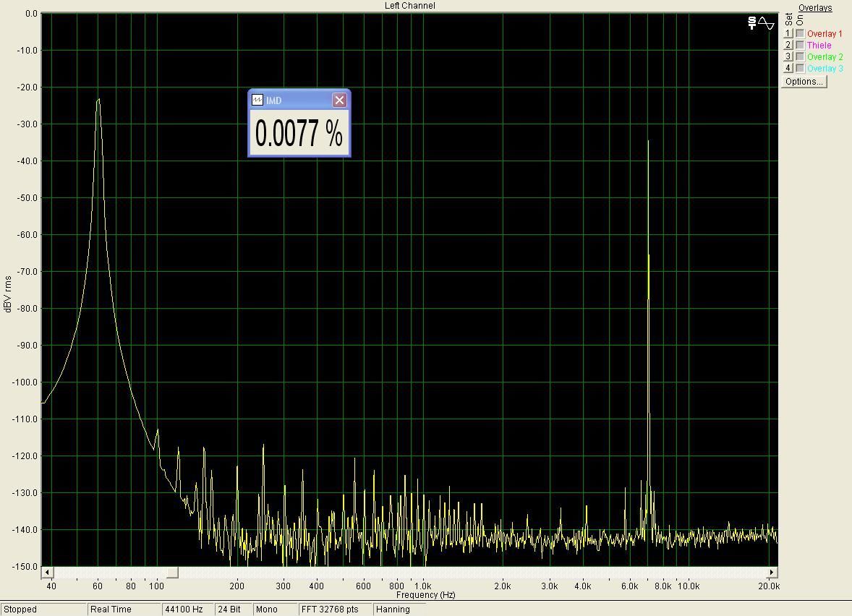852x616 pixels.
Task: Click the 44100 Hz sample rate field
Action: (x=187, y=609)
